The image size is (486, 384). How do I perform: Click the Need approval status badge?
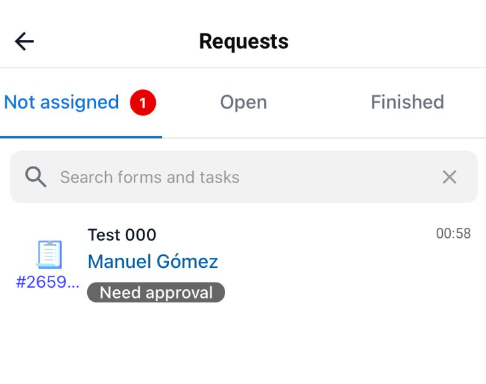pyautogui.click(x=156, y=292)
